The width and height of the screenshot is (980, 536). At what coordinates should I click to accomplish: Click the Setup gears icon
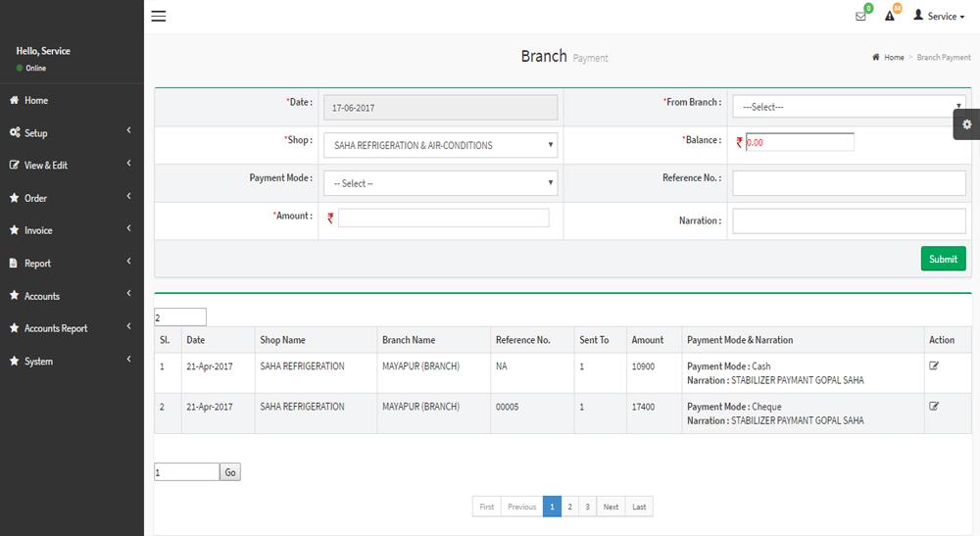(15, 132)
